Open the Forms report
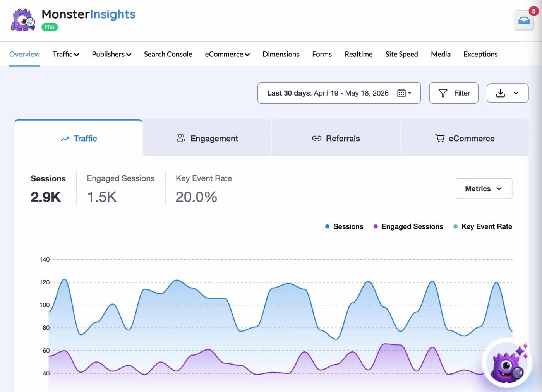The width and height of the screenshot is (542, 392). (322, 54)
